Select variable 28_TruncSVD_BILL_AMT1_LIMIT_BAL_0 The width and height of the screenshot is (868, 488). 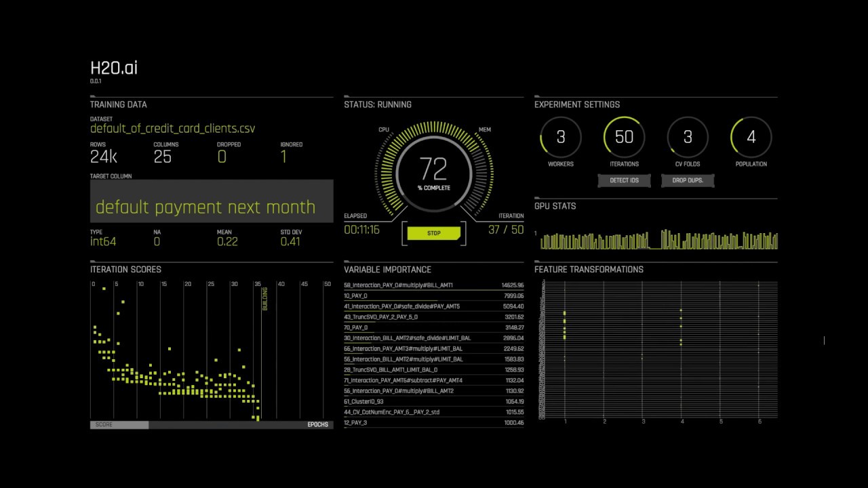point(434,369)
